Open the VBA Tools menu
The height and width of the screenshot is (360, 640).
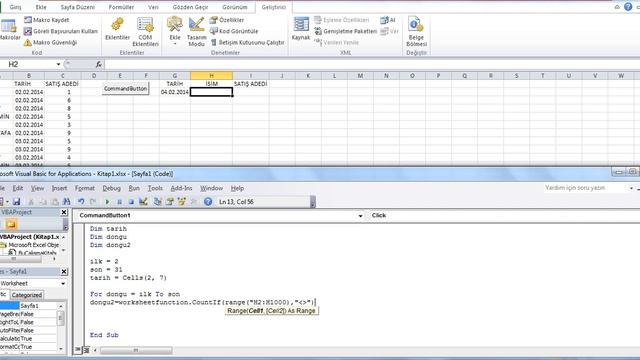coord(155,188)
